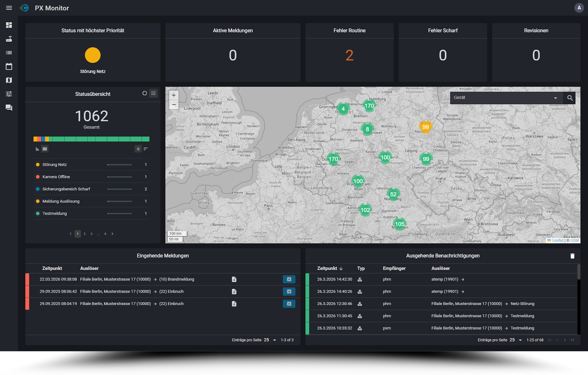Click the PX Monitor logo icon
This screenshot has width=588, height=375.
[24, 8]
